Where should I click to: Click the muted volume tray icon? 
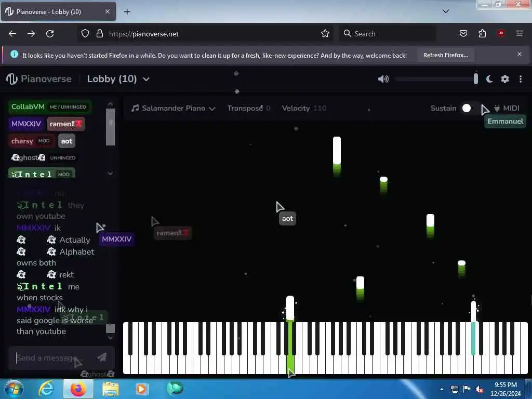(x=480, y=390)
